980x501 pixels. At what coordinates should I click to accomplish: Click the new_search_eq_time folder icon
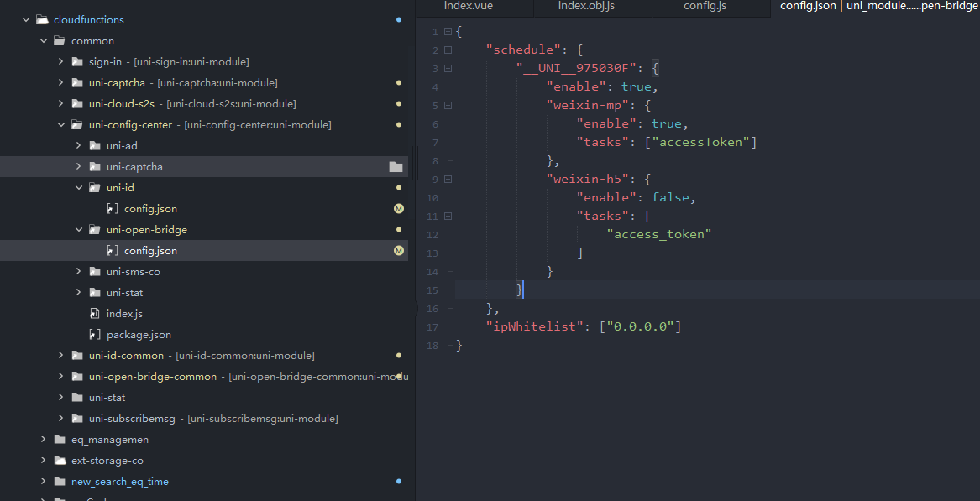(x=60, y=482)
